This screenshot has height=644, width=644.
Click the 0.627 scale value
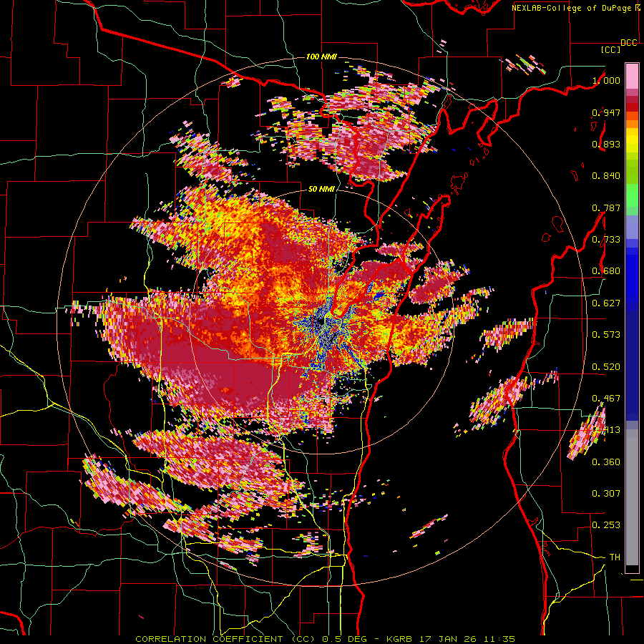coord(606,303)
